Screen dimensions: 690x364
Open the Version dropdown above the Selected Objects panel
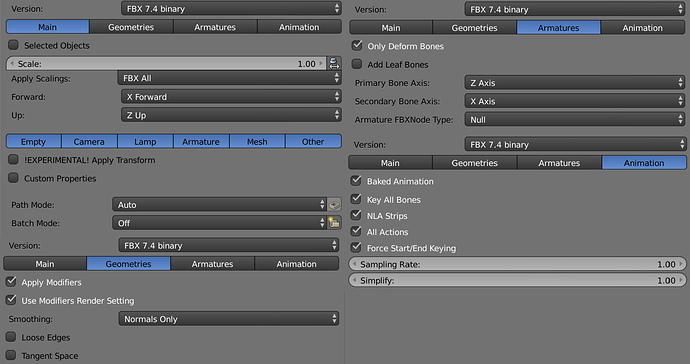pyautogui.click(x=231, y=8)
